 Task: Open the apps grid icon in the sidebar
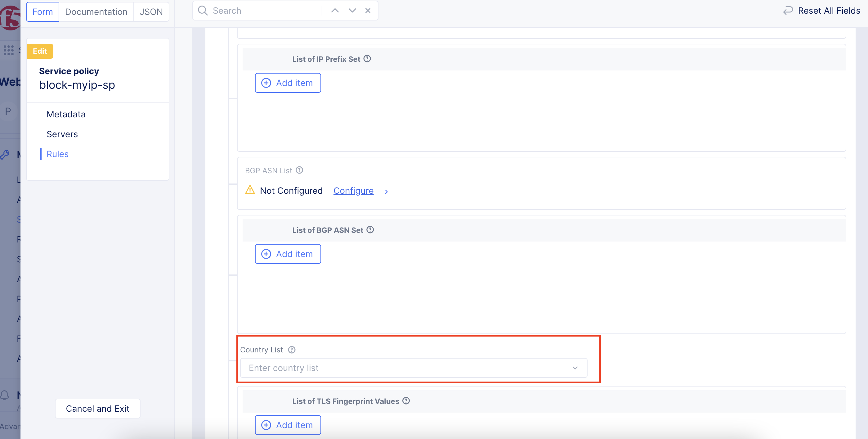coord(8,50)
